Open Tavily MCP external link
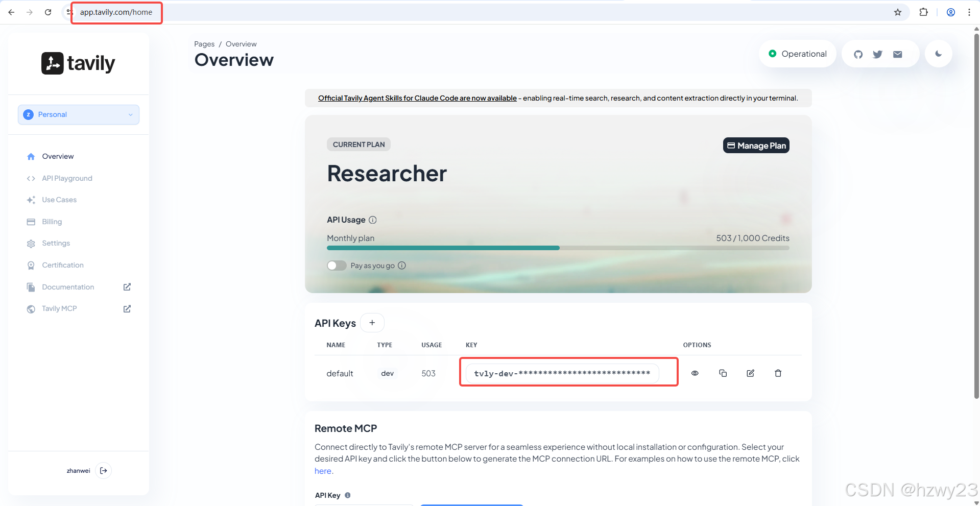This screenshot has height=506, width=980. click(59, 308)
